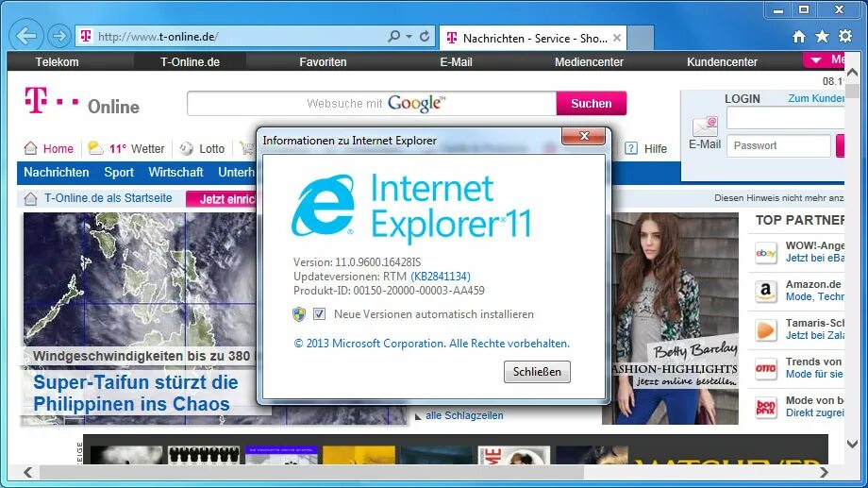Open the browser Home icon
This screenshot has height=488, width=868.
pos(799,37)
